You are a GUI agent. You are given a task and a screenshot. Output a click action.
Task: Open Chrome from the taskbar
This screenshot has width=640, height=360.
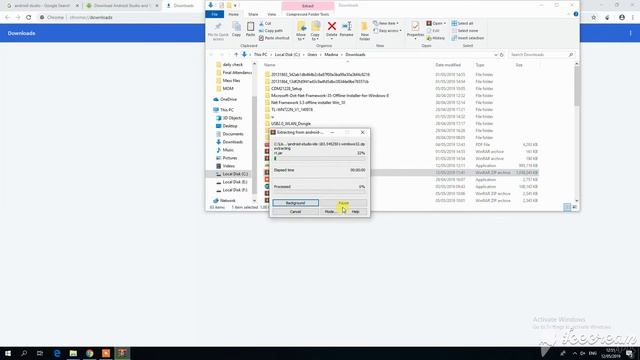pos(89,353)
